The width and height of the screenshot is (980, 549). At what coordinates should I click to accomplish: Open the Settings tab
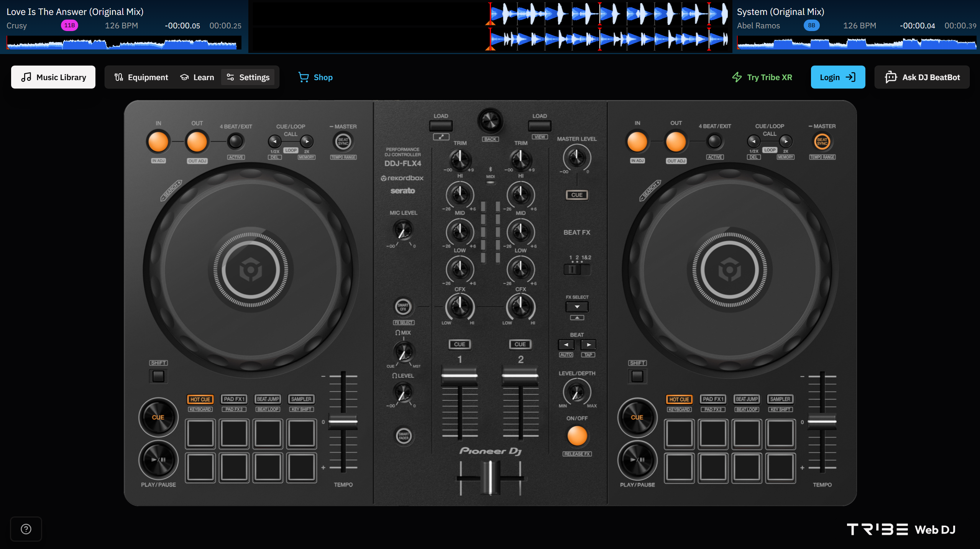(248, 77)
